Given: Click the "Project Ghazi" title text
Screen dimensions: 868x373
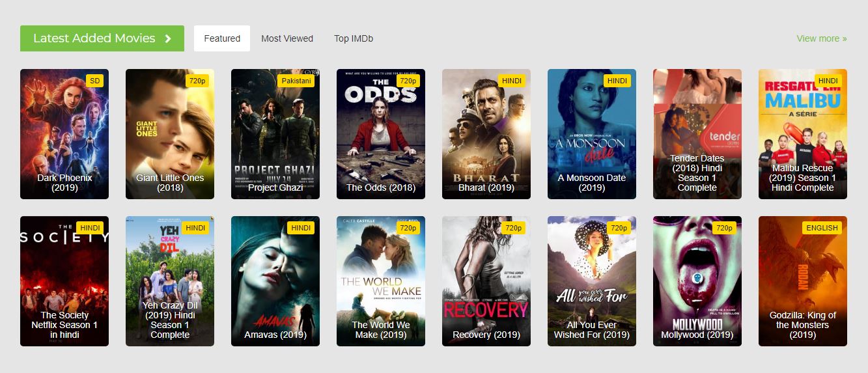Looking at the screenshot, I should pos(275,187).
